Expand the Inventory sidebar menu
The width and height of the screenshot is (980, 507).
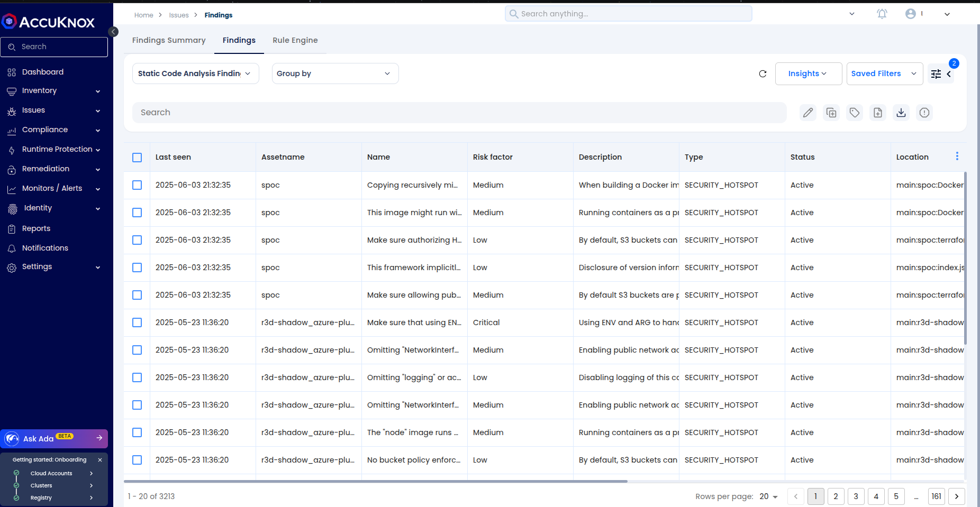(x=54, y=91)
